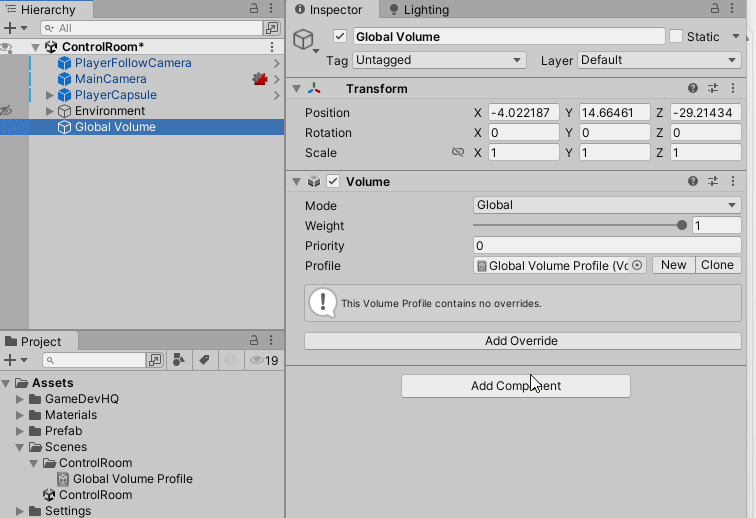Expand the PlayerCapsule hierarchy item

tap(49, 95)
